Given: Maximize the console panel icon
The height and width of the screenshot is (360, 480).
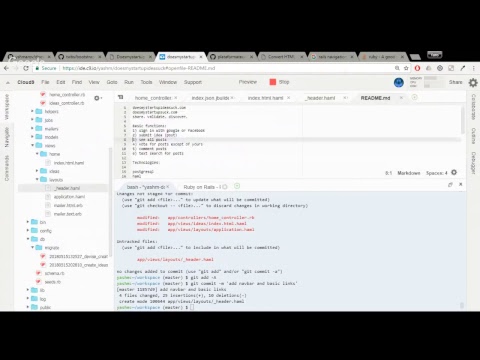Looking at the screenshot, I should click(x=450, y=184).
